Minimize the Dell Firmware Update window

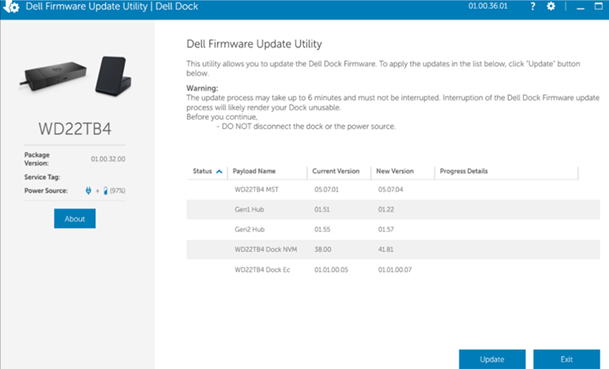[x=580, y=8]
